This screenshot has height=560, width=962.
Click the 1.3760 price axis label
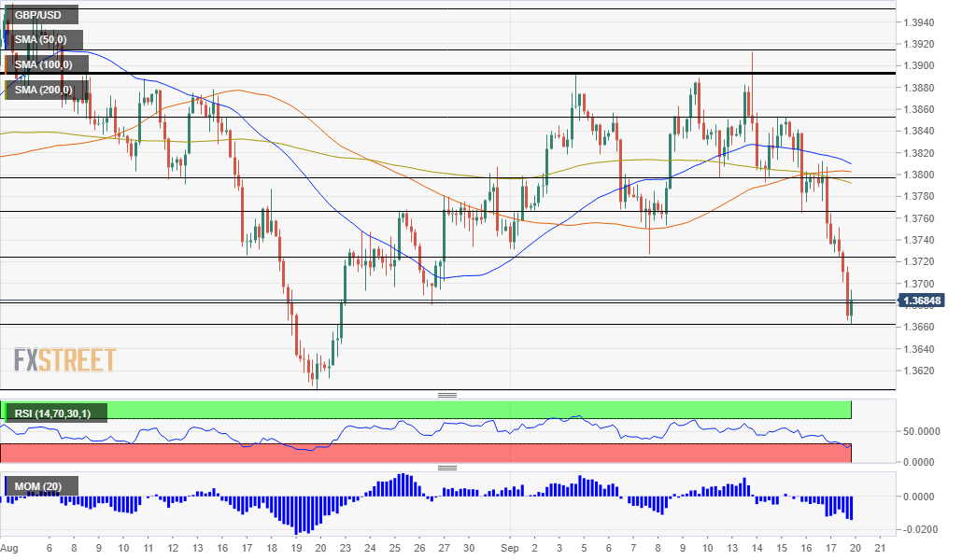click(918, 218)
